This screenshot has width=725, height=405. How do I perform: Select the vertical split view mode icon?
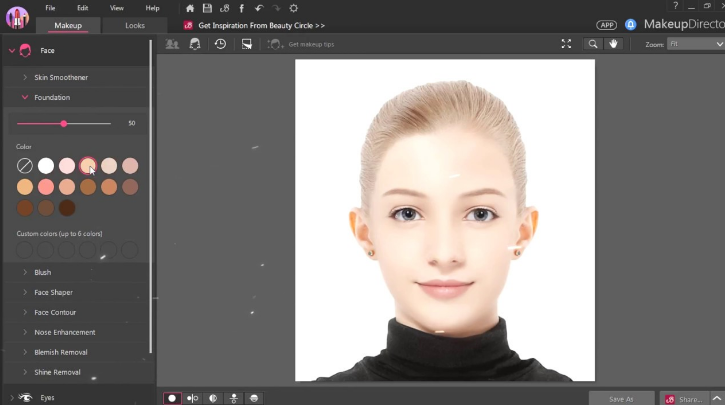(233, 398)
